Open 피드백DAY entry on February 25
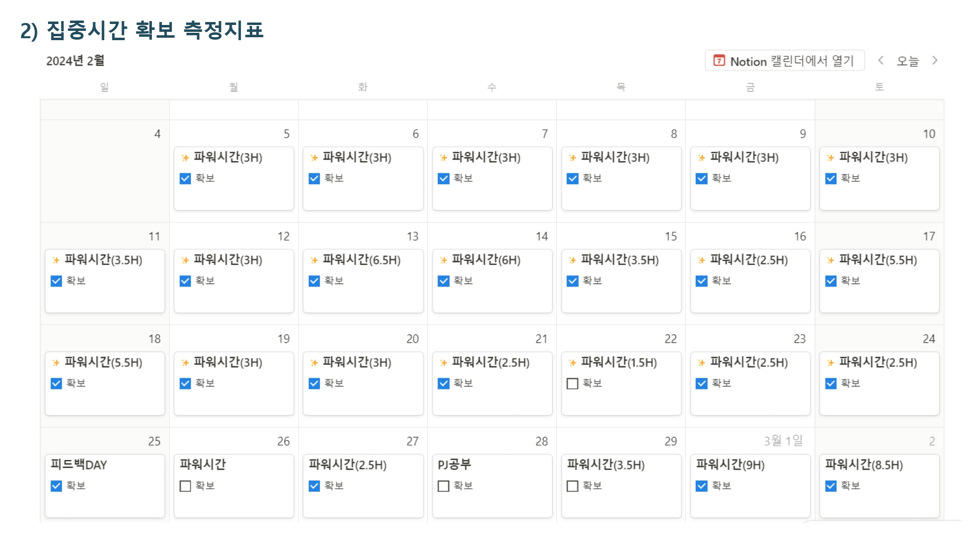The image size is (980, 551). [105, 486]
